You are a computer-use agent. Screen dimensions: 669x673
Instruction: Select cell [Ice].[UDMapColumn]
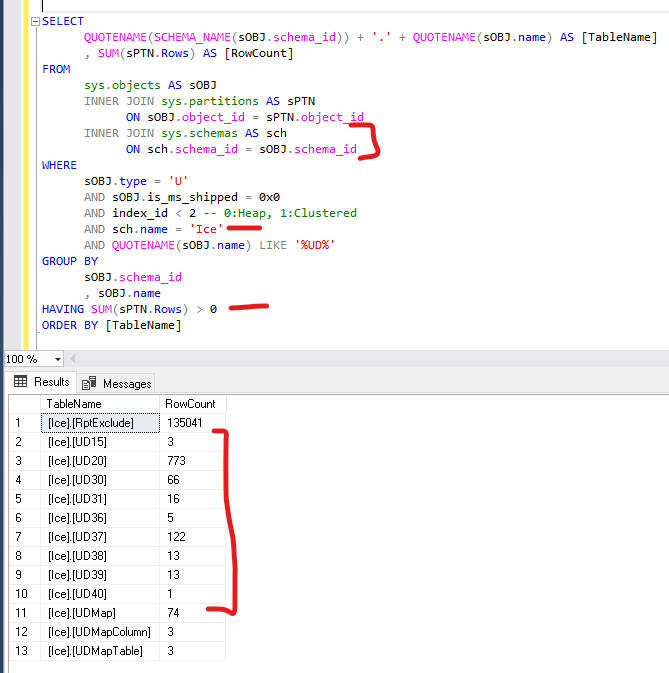[x=100, y=632]
